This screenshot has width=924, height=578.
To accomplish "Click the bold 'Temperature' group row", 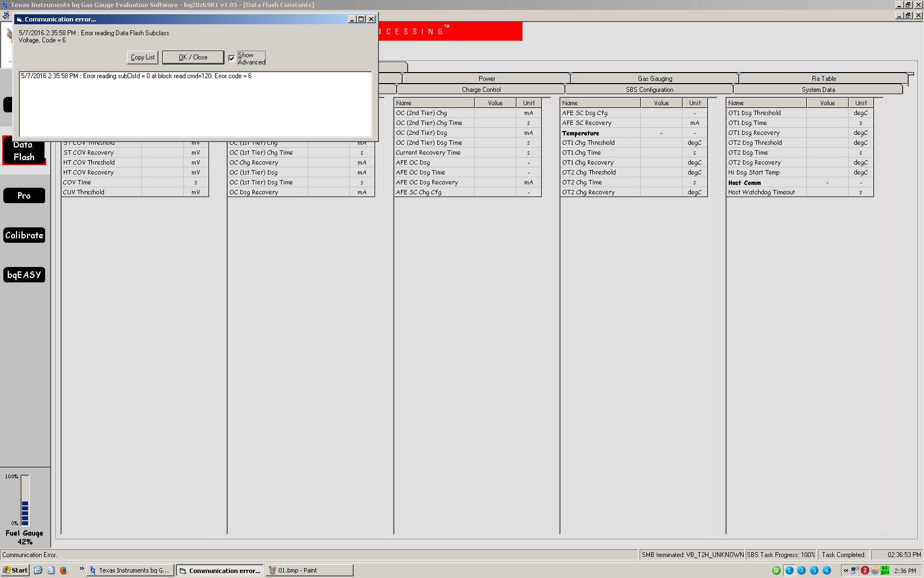I will 634,133.
